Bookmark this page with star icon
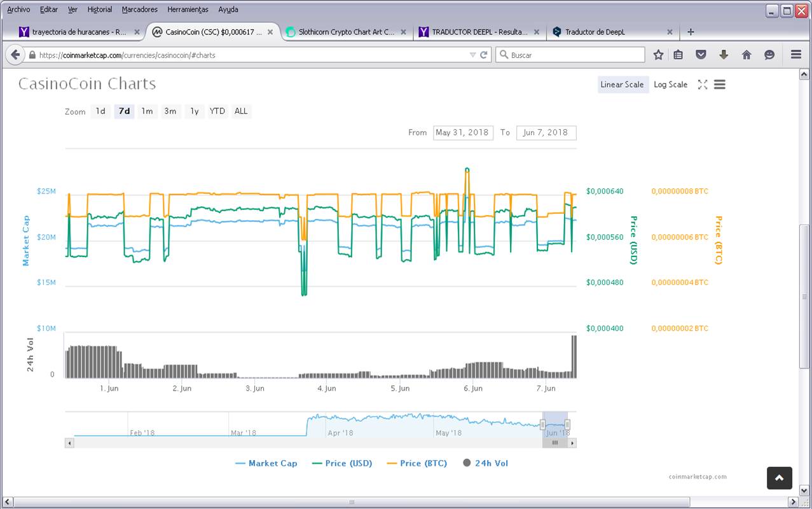The image size is (812, 509). pyautogui.click(x=658, y=55)
